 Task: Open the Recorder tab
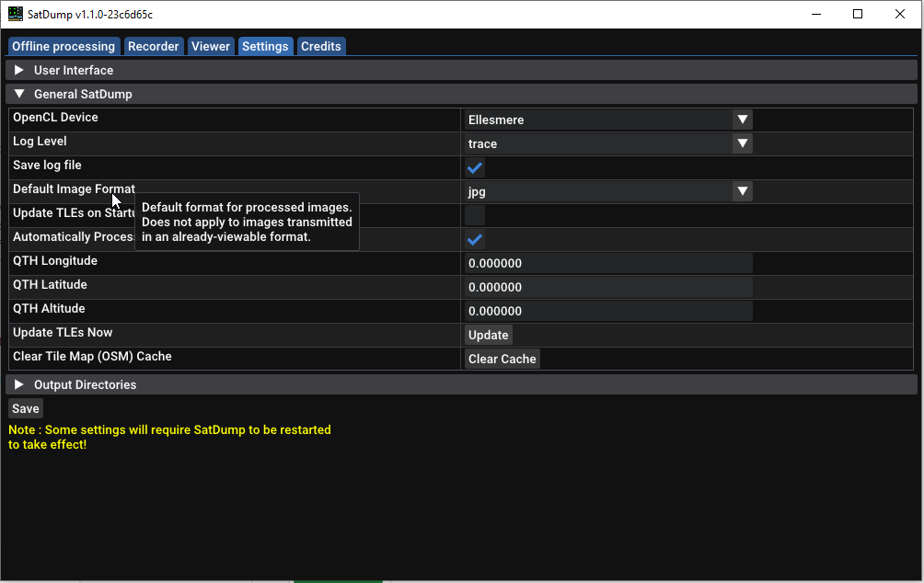(x=153, y=45)
